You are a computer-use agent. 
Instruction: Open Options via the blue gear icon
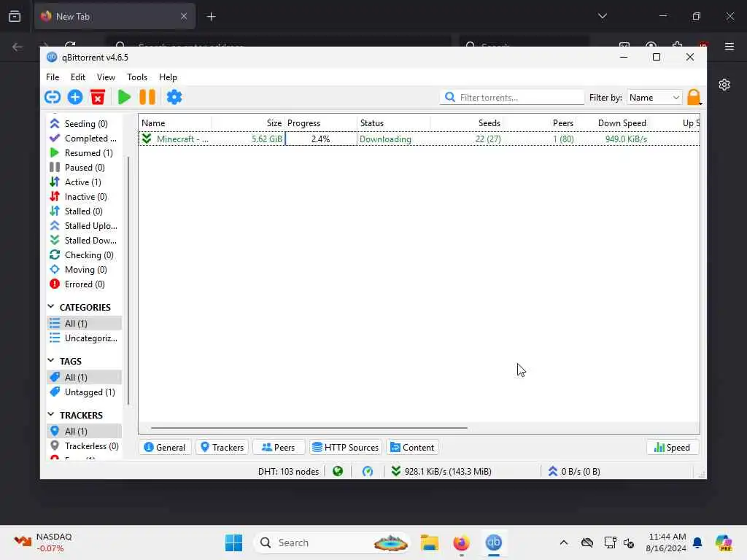click(x=174, y=97)
